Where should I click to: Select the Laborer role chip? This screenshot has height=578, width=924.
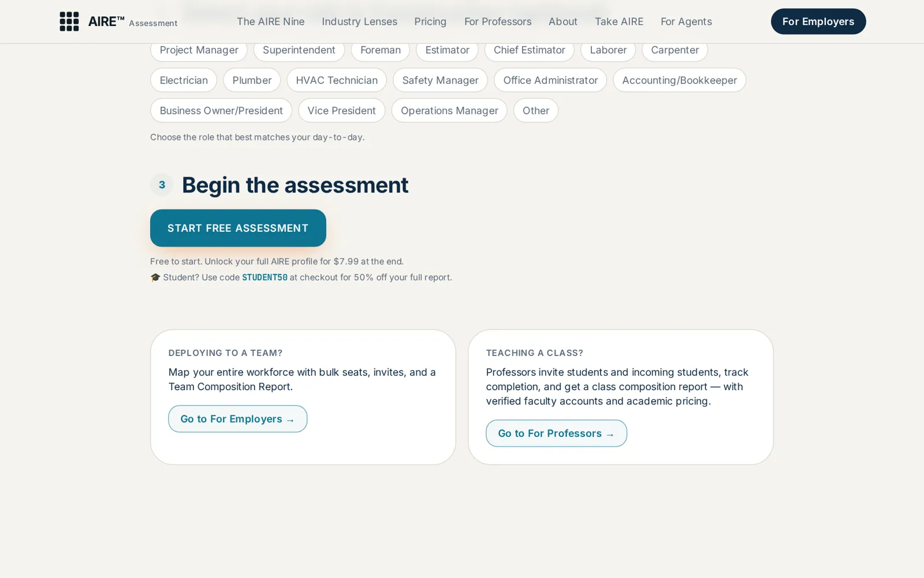coord(608,50)
